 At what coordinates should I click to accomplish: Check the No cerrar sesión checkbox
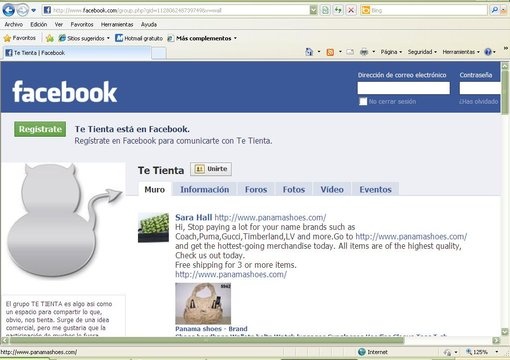click(363, 101)
